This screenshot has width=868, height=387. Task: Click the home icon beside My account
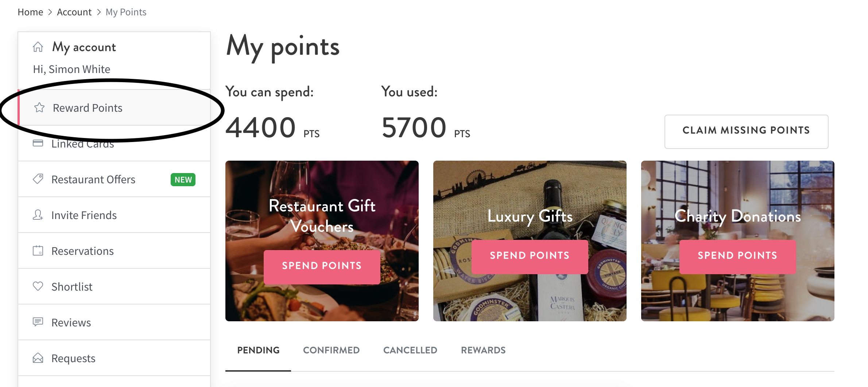click(x=38, y=47)
